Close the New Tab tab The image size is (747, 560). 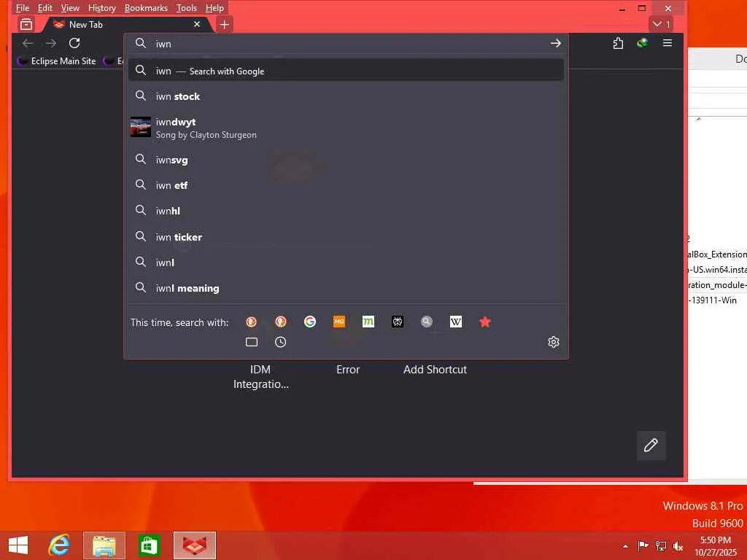pos(197,24)
